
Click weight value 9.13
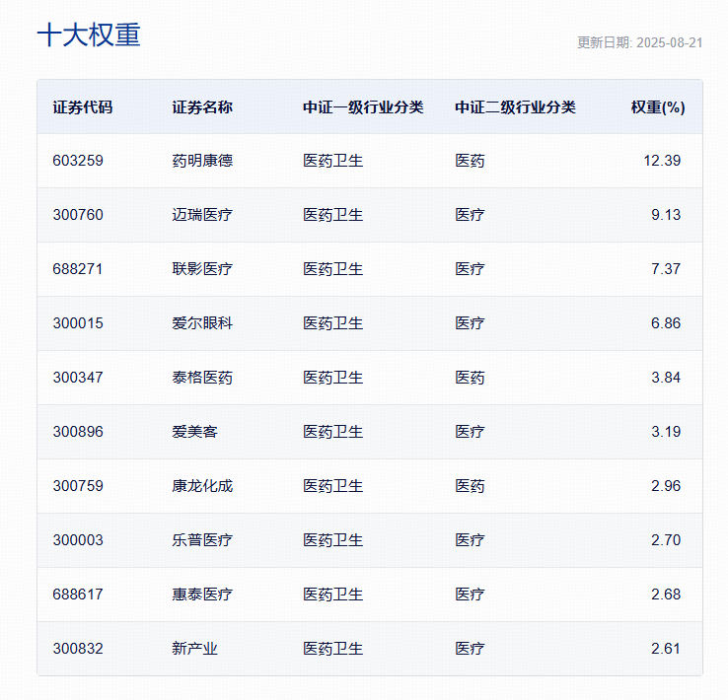pyautogui.click(x=666, y=215)
